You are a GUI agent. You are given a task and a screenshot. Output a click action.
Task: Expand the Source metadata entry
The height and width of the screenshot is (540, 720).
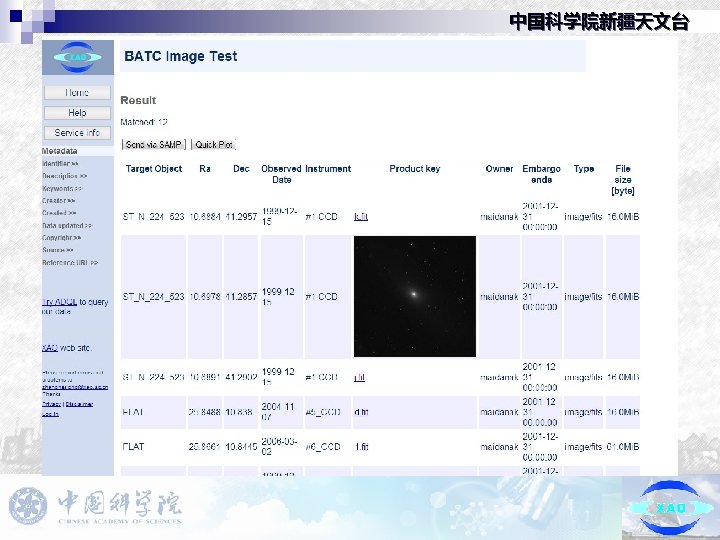coord(58,250)
